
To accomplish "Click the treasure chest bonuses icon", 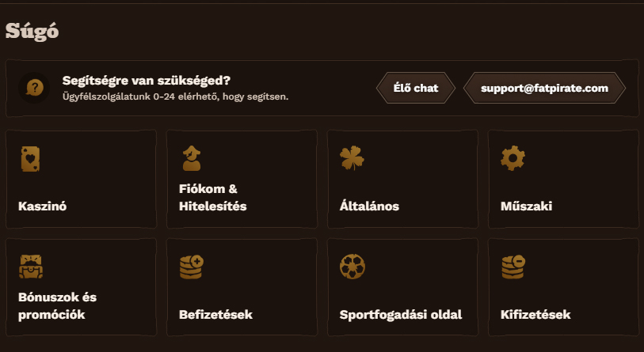I will 30,267.
